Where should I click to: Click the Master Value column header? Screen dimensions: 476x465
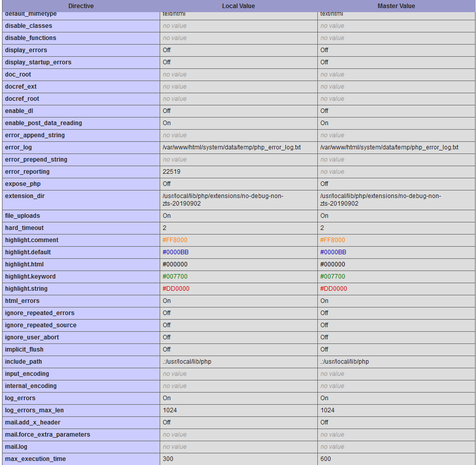[396, 6]
